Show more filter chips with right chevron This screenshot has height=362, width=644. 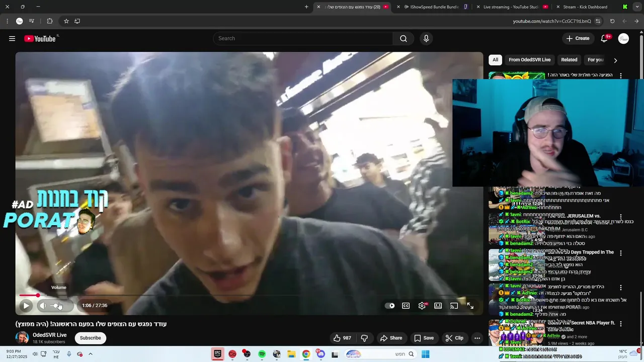point(615,60)
